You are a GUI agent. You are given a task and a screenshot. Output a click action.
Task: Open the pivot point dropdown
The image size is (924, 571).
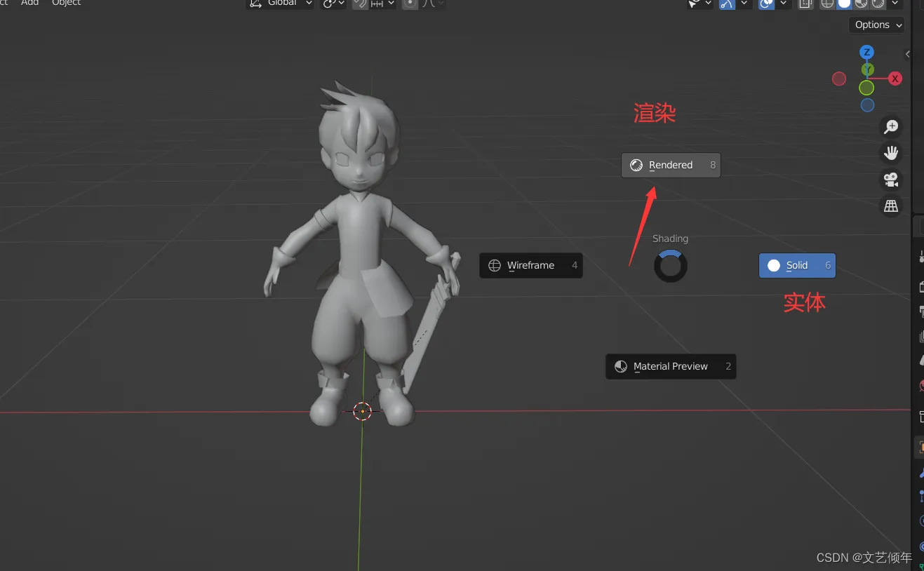(x=333, y=4)
